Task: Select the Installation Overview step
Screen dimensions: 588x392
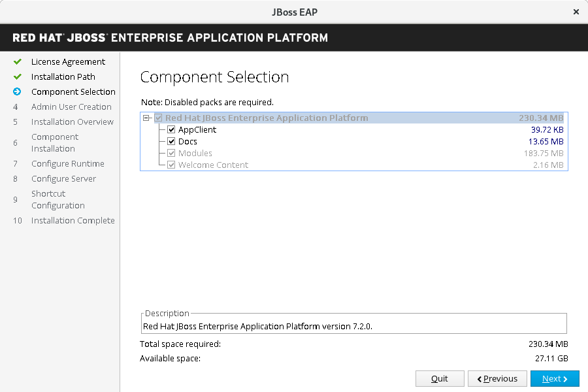Action: pos(72,122)
